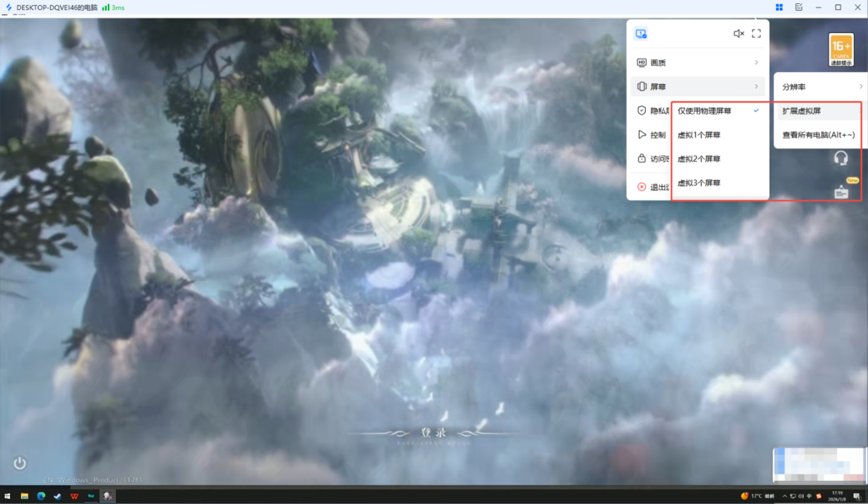
Task: Expand the 分辨率 resolution submenu
Action: [821, 87]
